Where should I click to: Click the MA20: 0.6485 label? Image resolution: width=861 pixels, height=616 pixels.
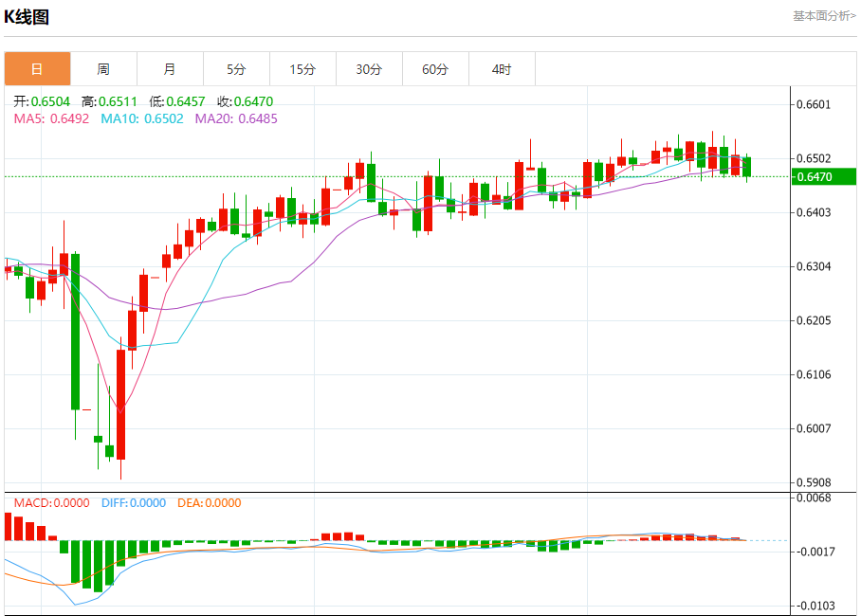(x=236, y=118)
